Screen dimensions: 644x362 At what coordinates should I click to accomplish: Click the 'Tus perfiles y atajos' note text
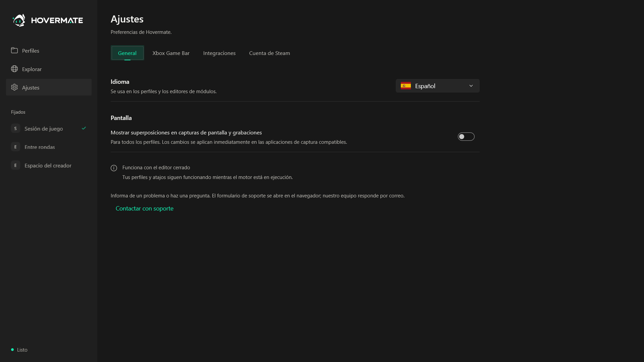coord(208,177)
